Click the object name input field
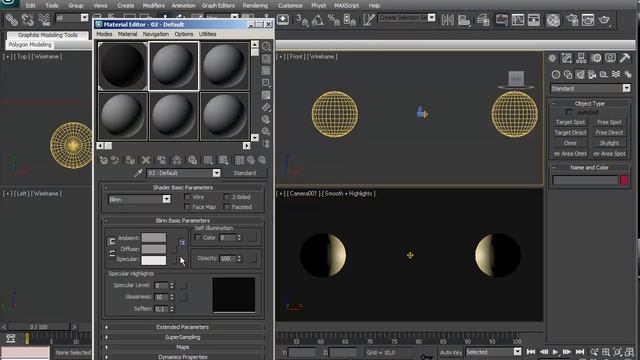The height and width of the screenshot is (360, 640). click(x=585, y=180)
